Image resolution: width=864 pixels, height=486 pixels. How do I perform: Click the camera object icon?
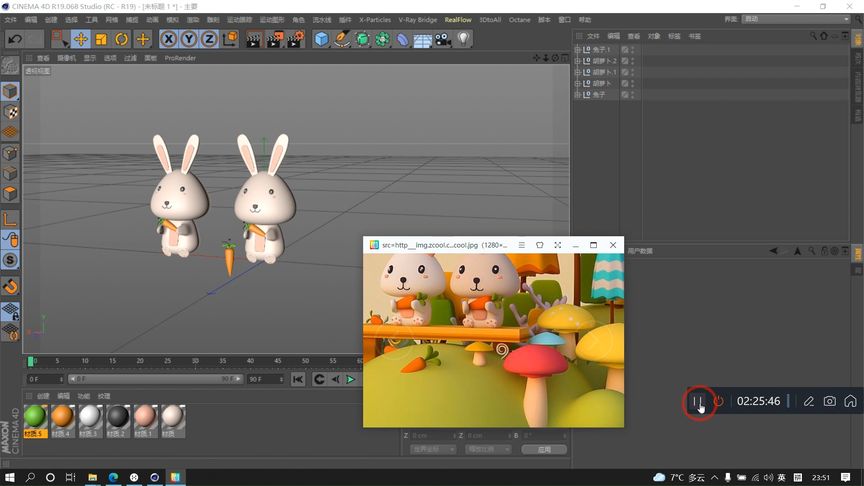tap(442, 39)
